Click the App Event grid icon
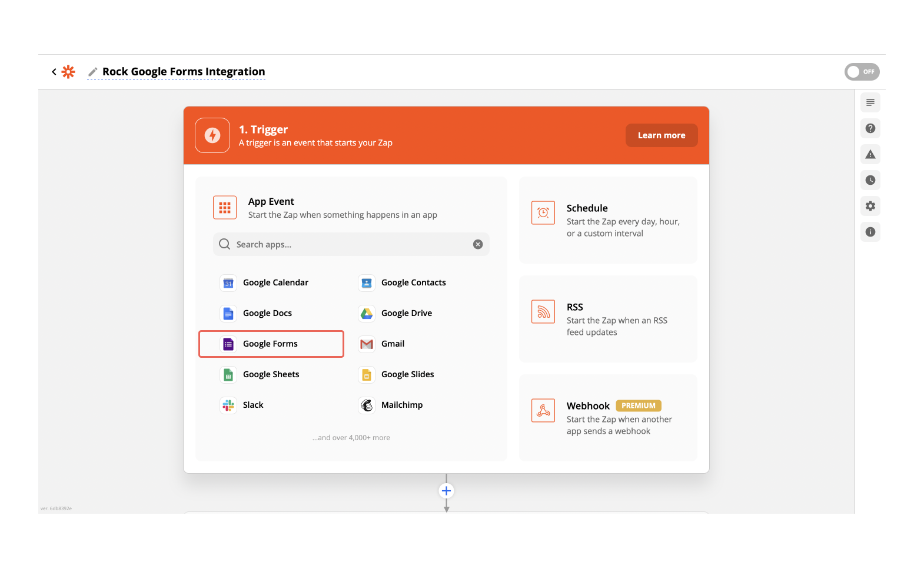This screenshot has width=924, height=562. (225, 208)
